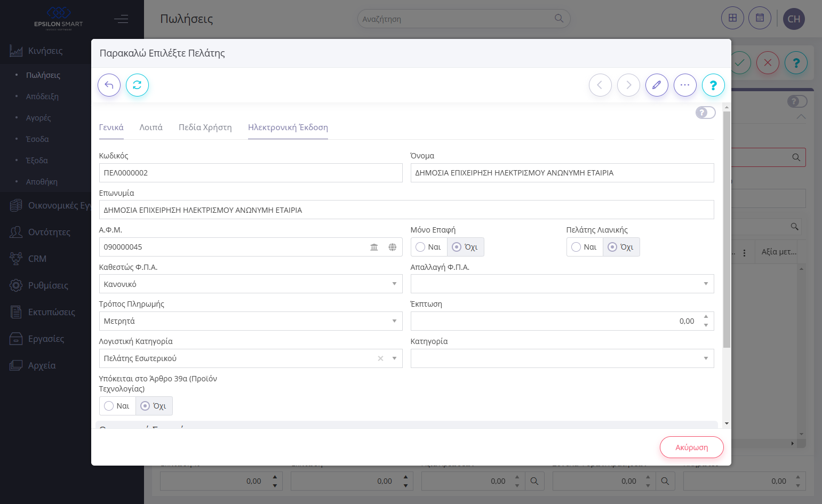This screenshot has height=504, width=822.
Task: Select Ναι for Πελάτης Λιανικής
Action: pos(584,247)
